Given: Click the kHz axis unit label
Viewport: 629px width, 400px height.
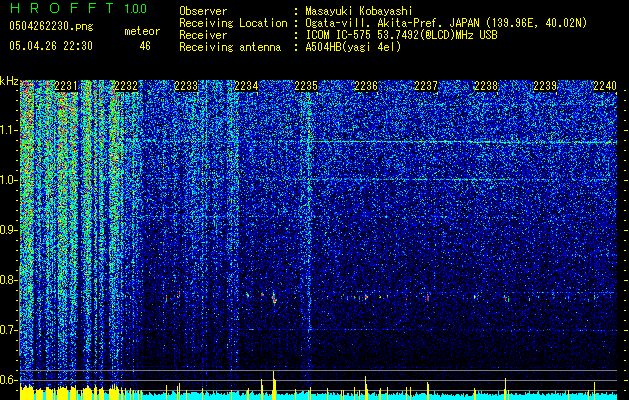Looking at the screenshot, I should (9, 81).
